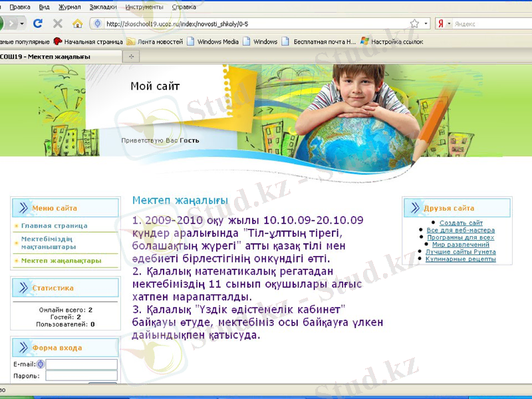
Task: Click the site identity icon in address bar
Action: (98, 23)
